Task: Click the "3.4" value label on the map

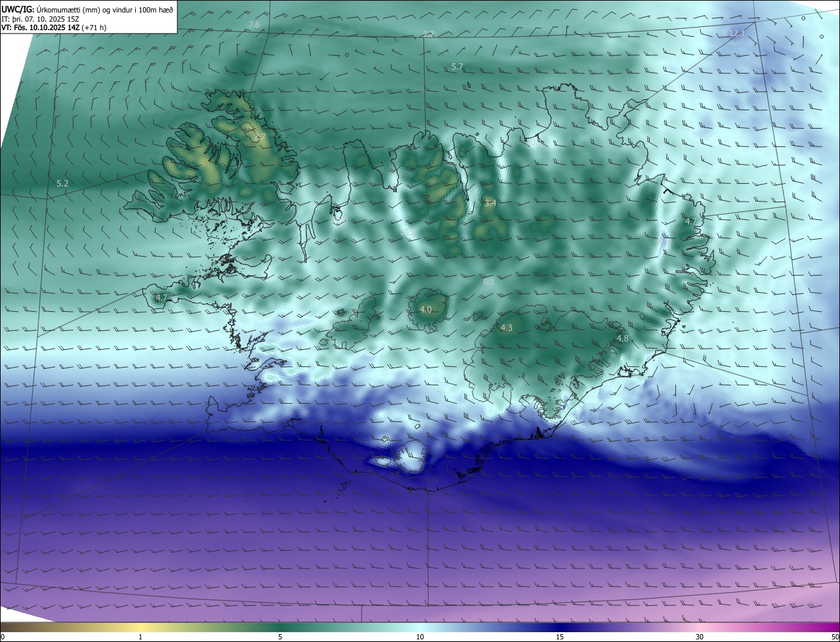Action: click(490, 203)
